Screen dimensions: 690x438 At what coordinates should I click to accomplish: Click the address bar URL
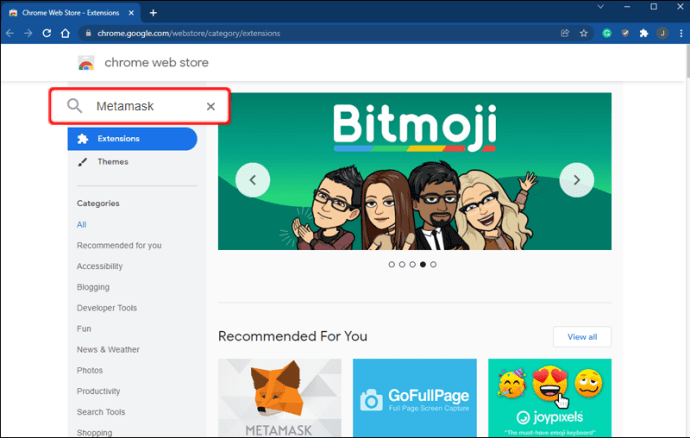(x=189, y=33)
